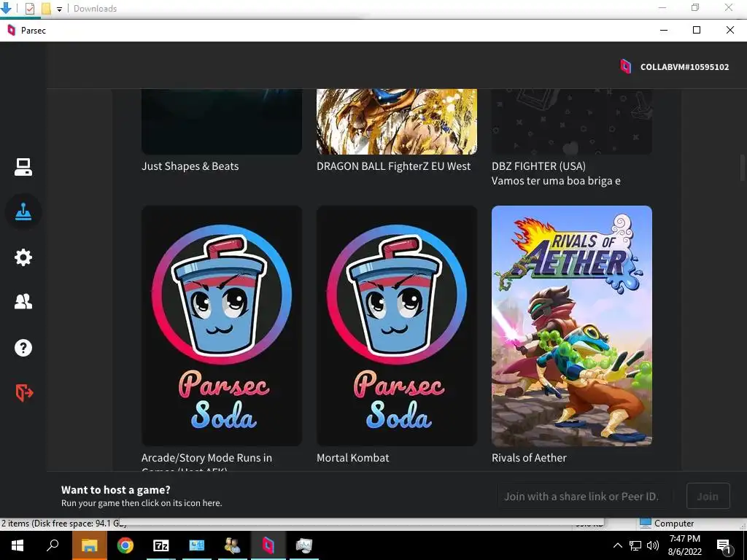The height and width of the screenshot is (560, 747).
Task: Open the Friends icon in sidebar
Action: click(x=23, y=301)
